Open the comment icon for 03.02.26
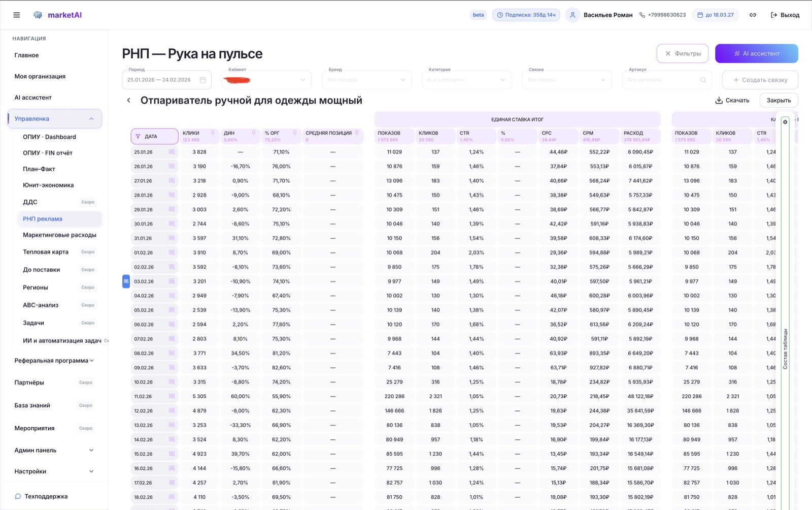The image size is (812, 510). (172, 281)
